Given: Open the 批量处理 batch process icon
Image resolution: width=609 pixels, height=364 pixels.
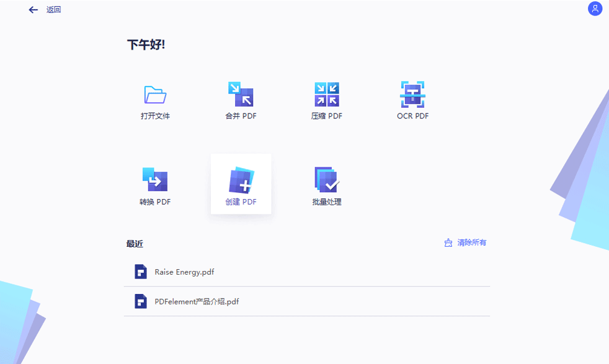Looking at the screenshot, I should click(x=327, y=179).
